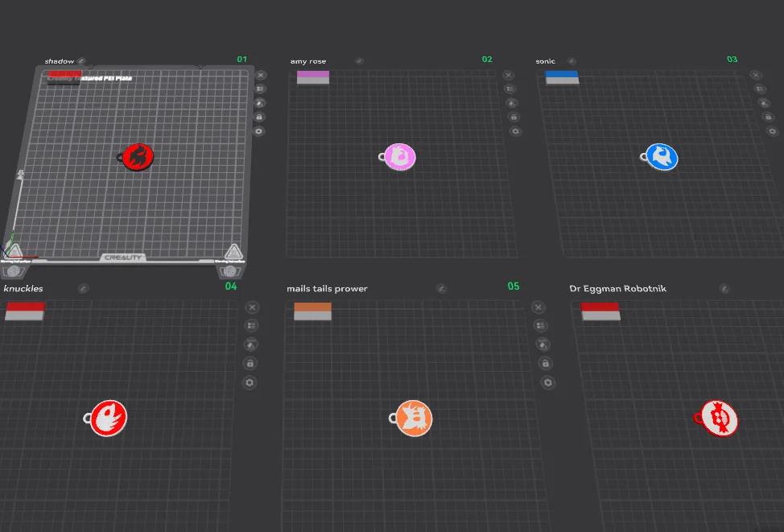This screenshot has height=532, width=784.
Task: Click the green plate number 03
Action: tap(732, 59)
